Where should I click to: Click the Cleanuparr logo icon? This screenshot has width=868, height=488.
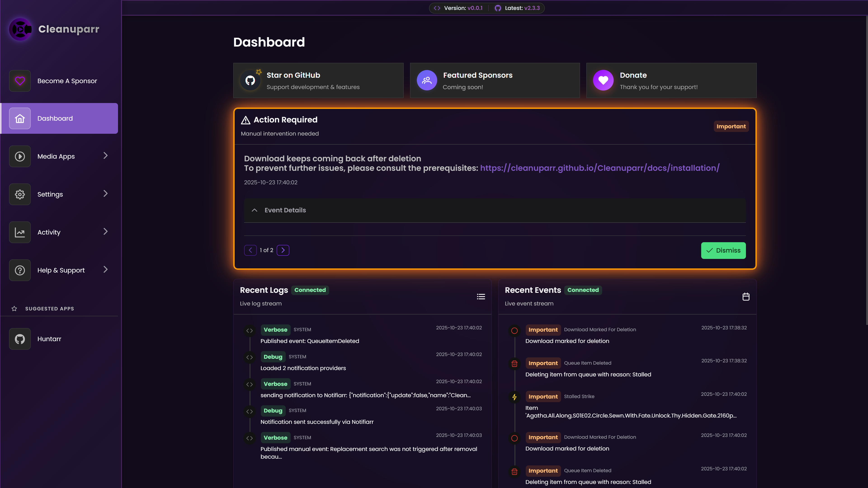click(21, 29)
